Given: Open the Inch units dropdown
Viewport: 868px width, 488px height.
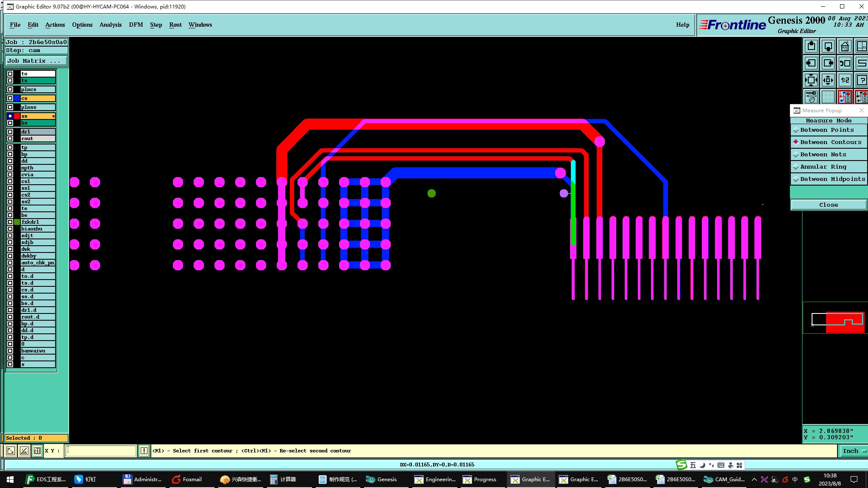Looking at the screenshot, I should 854,451.
